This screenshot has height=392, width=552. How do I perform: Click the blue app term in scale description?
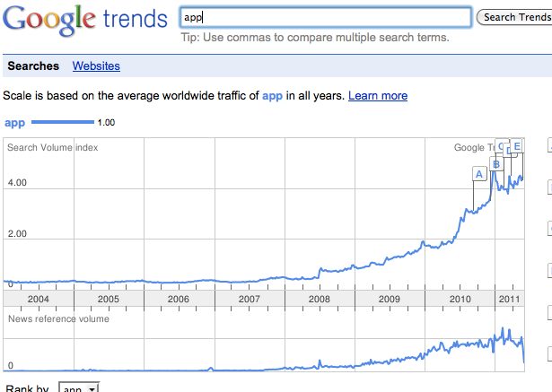[272, 96]
